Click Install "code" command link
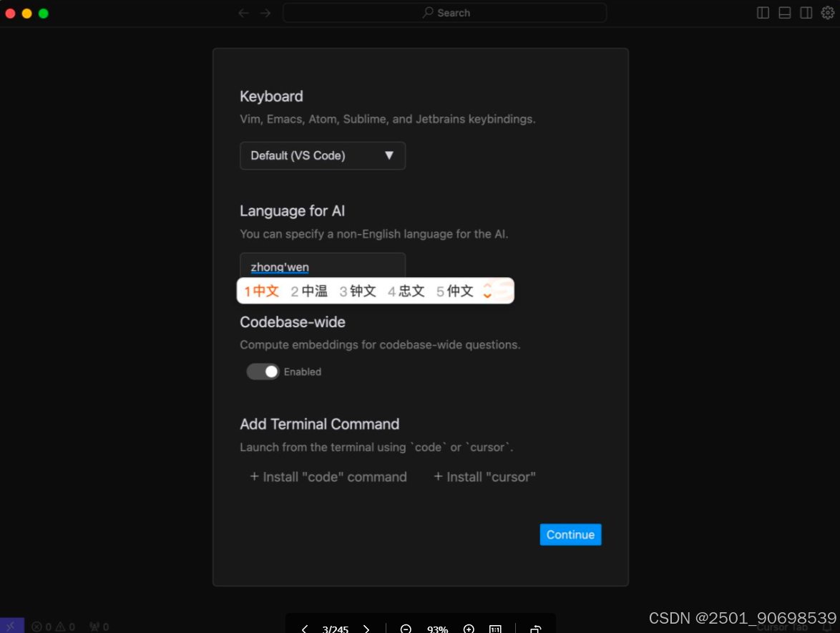The height and width of the screenshot is (633, 840). click(x=328, y=477)
